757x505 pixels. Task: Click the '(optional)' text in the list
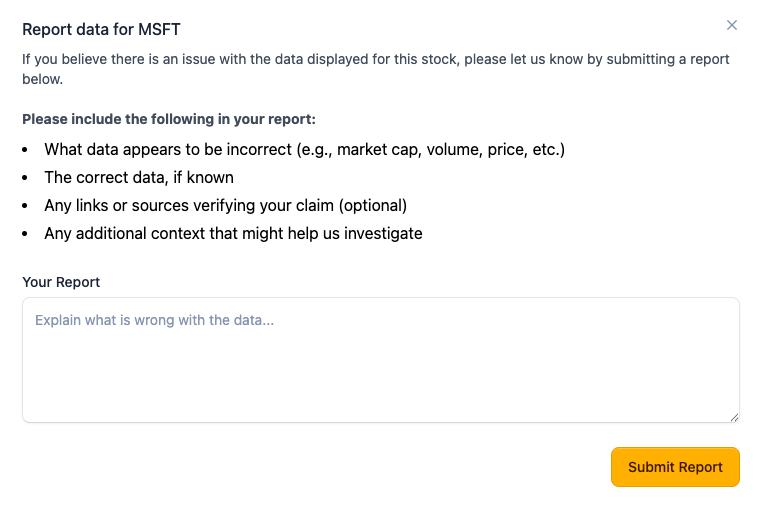click(372, 206)
